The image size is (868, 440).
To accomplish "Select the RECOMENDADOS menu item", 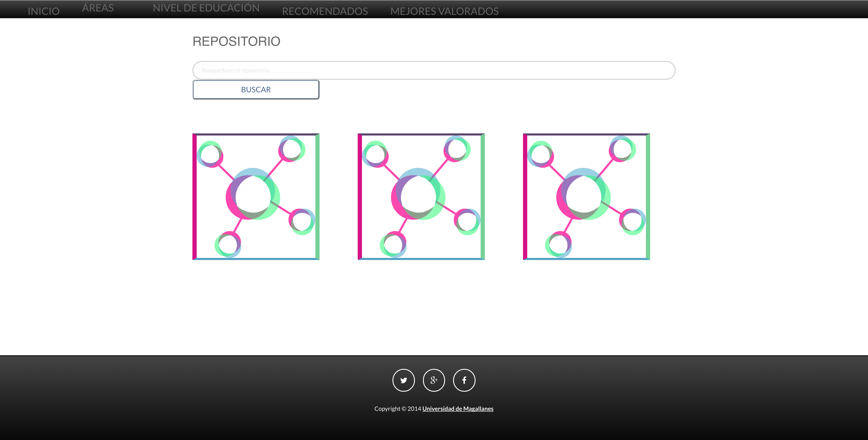I will (x=325, y=11).
